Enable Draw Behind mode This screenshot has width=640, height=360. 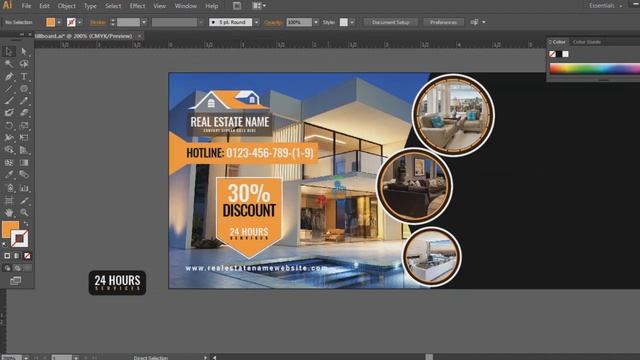pos(17,268)
